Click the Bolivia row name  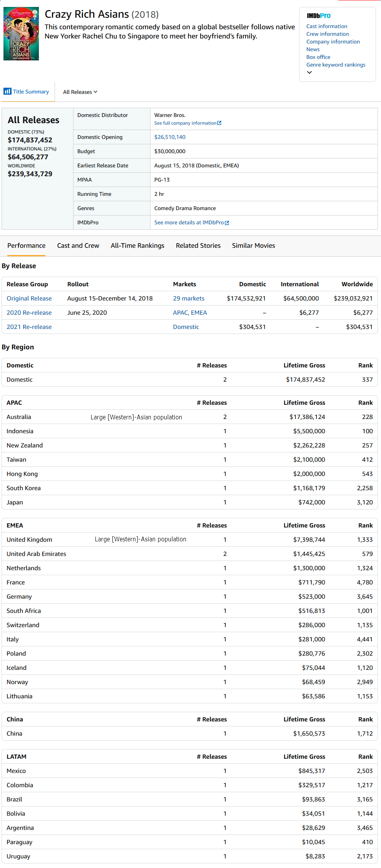16,813
